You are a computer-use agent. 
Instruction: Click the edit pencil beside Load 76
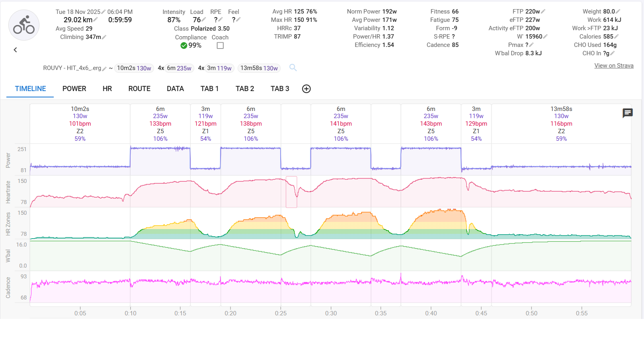204,19
